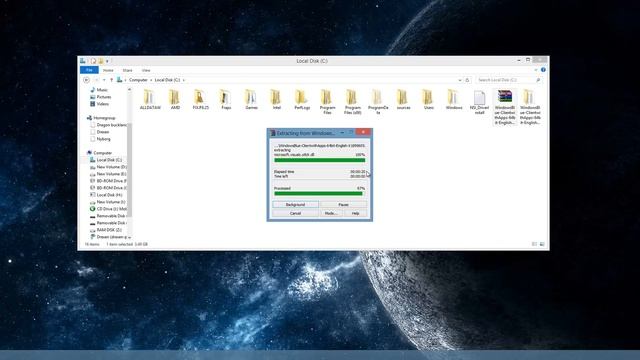Open the Fraps folder
640x360 pixels.
tap(226, 100)
